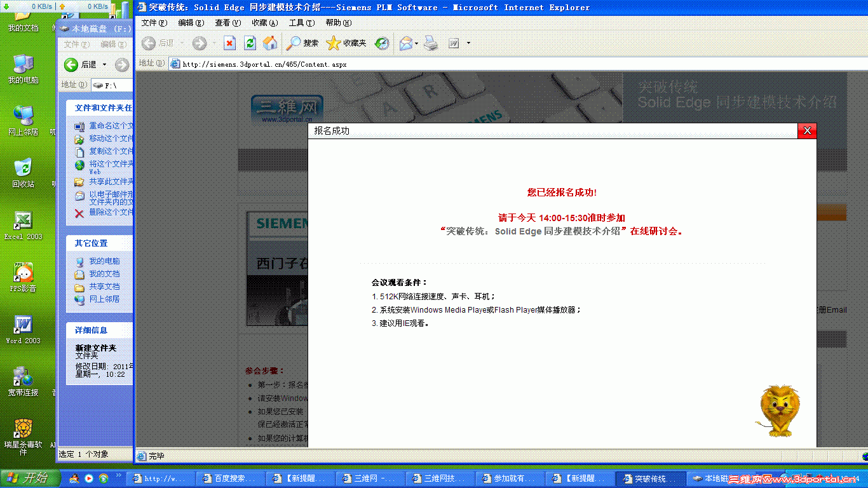Open Explorer window 编辑(E) menu
Viewport: 868px width, 488px height.
click(x=113, y=44)
